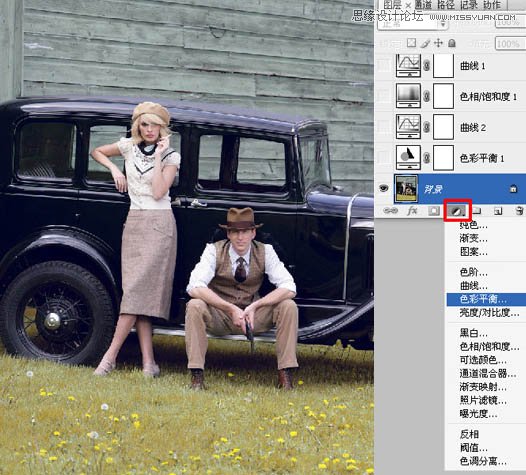Show the 曲线 1 layer visibility

click(x=383, y=65)
